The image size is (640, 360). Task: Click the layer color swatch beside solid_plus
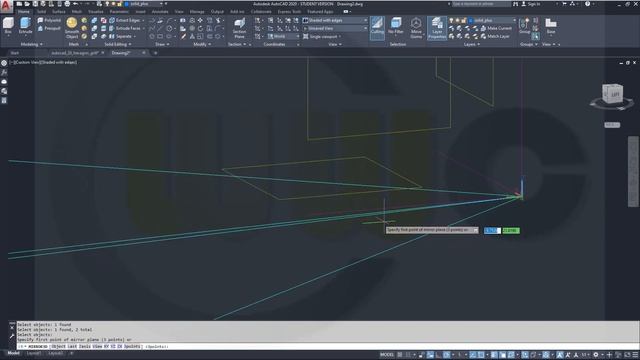pyautogui.click(x=471, y=20)
